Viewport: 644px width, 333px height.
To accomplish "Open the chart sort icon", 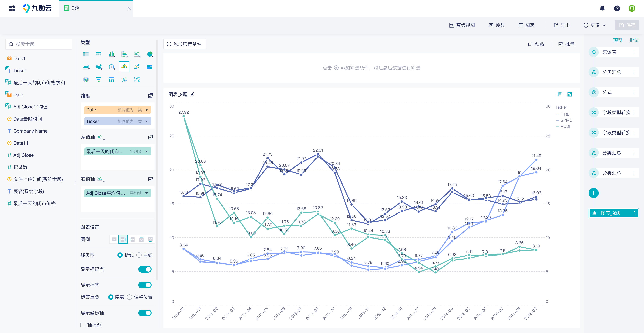I will point(559,94).
